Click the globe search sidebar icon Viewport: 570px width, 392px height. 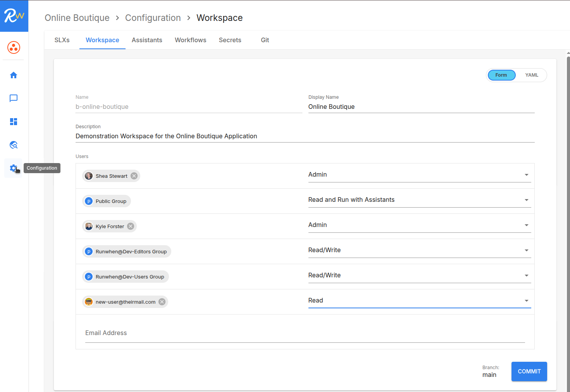point(14,145)
